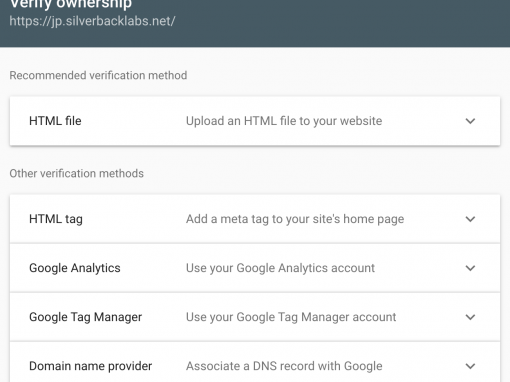Expand the HTML file chevron arrow
Image resolution: width=510 pixels, height=382 pixels.
point(470,121)
